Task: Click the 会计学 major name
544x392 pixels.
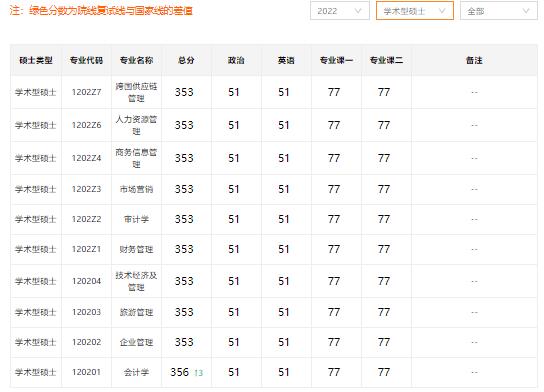Action: (x=136, y=372)
